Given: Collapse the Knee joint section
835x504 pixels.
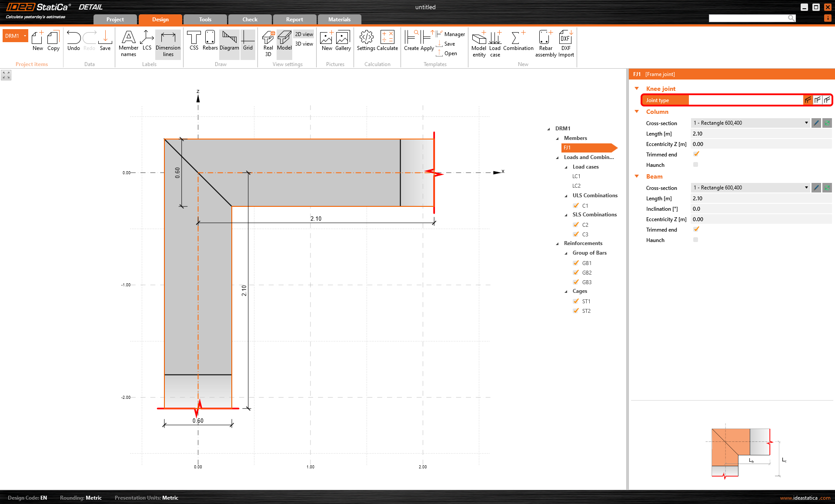Looking at the screenshot, I should click(637, 89).
